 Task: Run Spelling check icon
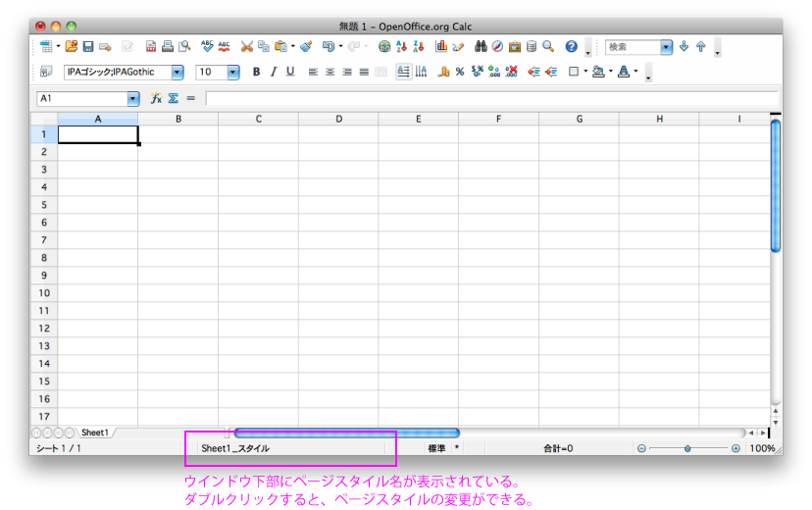(207, 47)
